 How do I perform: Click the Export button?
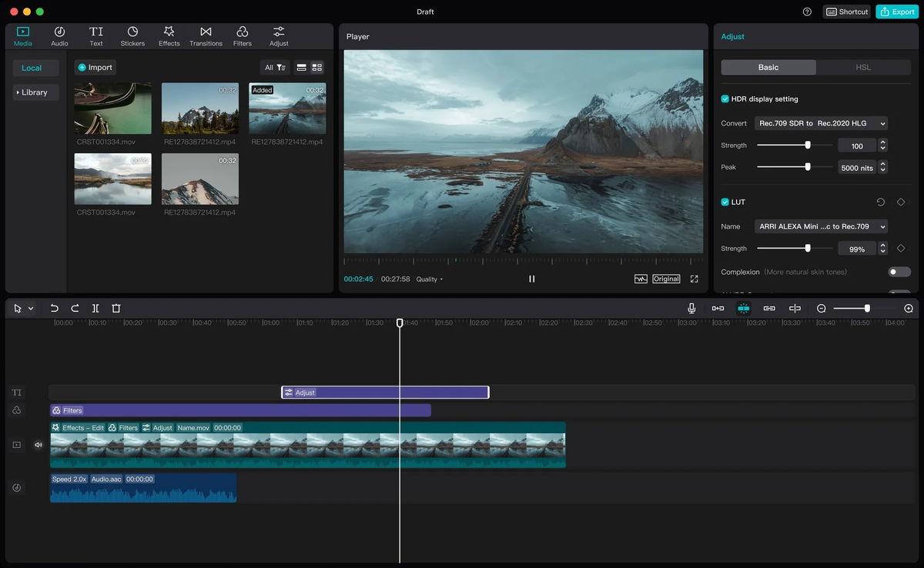pos(896,12)
